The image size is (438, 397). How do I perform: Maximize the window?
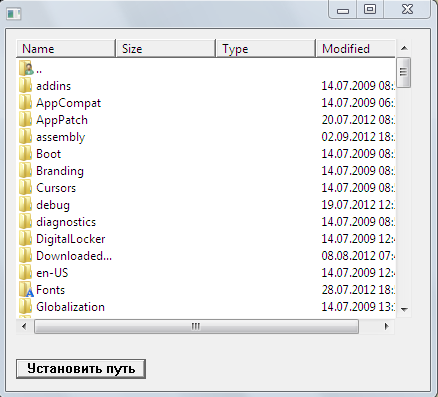[370, 9]
